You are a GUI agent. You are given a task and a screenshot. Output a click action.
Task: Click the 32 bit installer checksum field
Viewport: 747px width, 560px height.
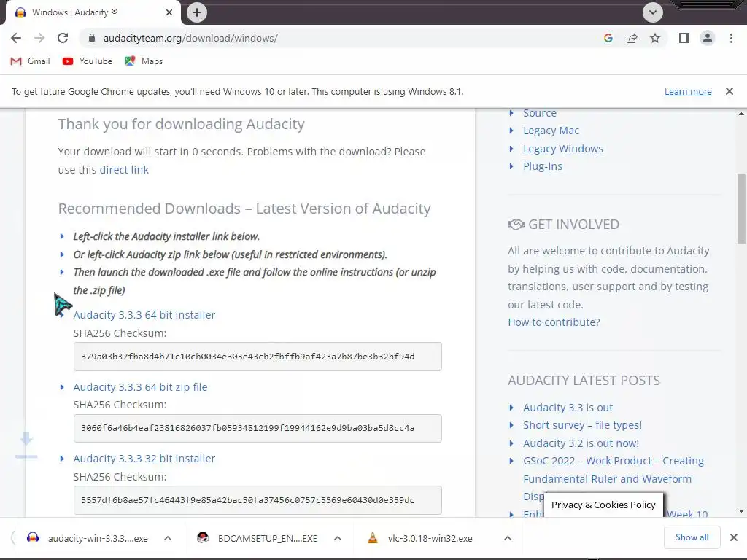(258, 500)
